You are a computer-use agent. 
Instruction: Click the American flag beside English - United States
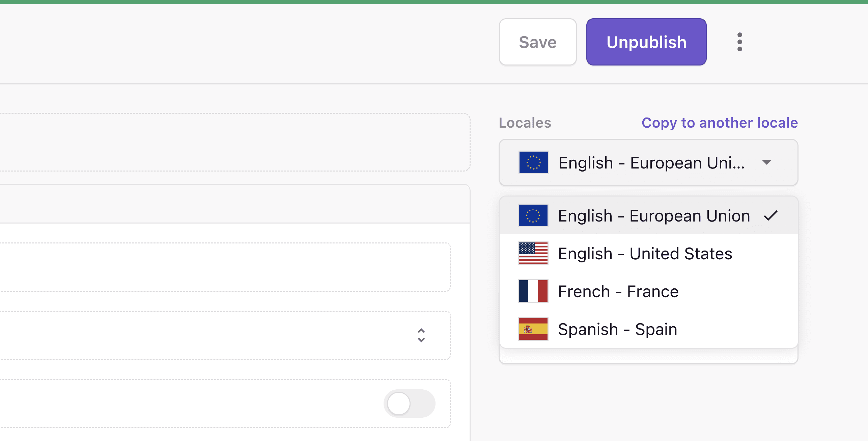[533, 254]
